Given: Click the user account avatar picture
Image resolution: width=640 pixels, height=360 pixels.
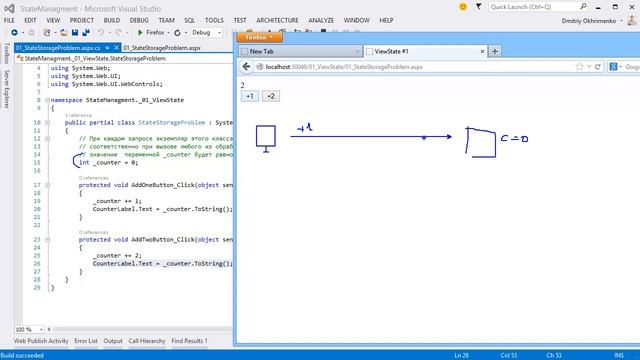Looking at the screenshot, I should tap(633, 20).
